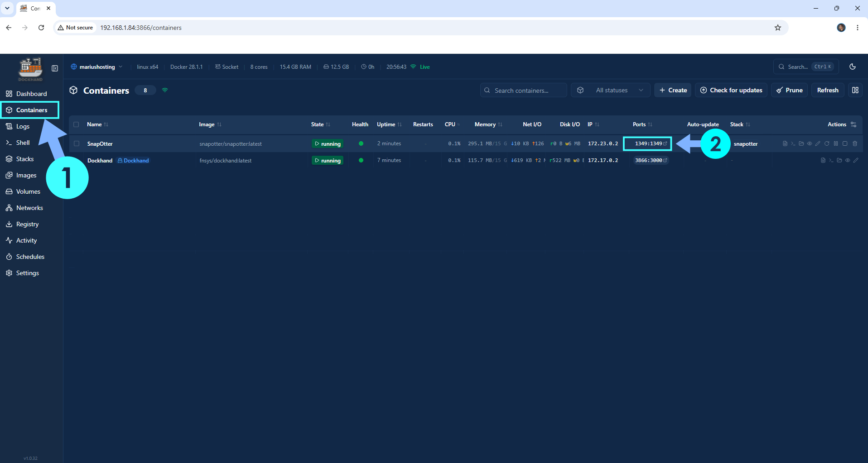
Task: View logs for the Dockhand container
Action: [x=823, y=160]
